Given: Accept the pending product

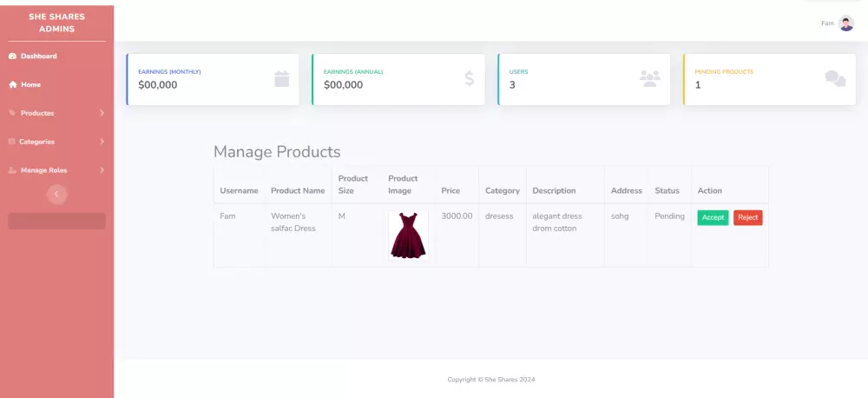Looking at the screenshot, I should point(713,217).
